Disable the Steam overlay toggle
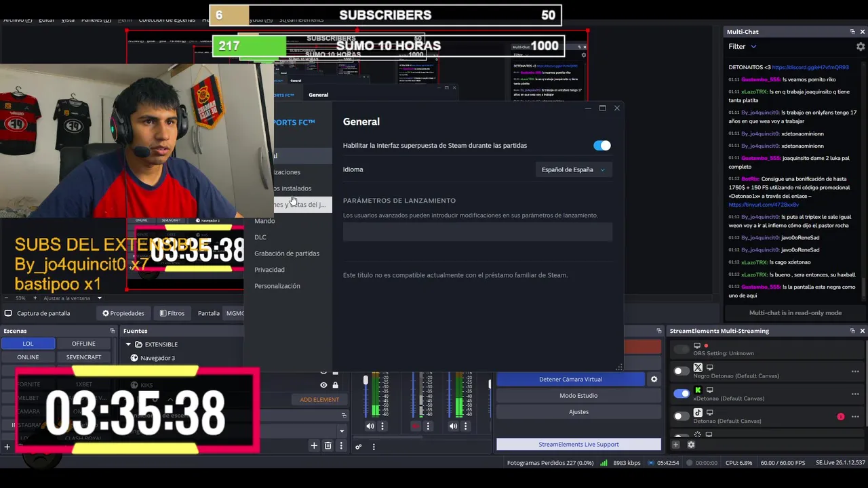 coord(601,146)
